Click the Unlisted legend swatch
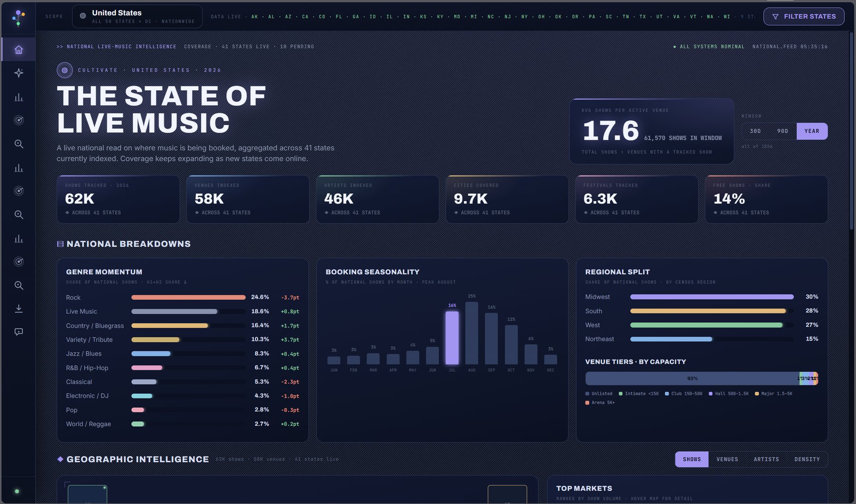 (x=587, y=394)
